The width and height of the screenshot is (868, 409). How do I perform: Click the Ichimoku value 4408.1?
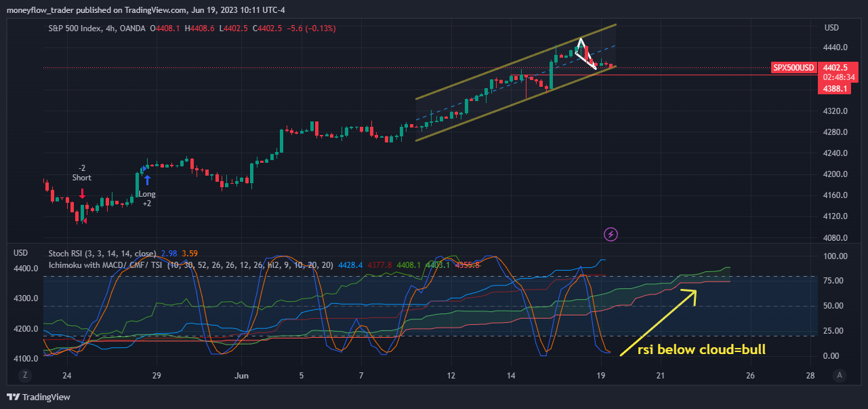pyautogui.click(x=410, y=265)
